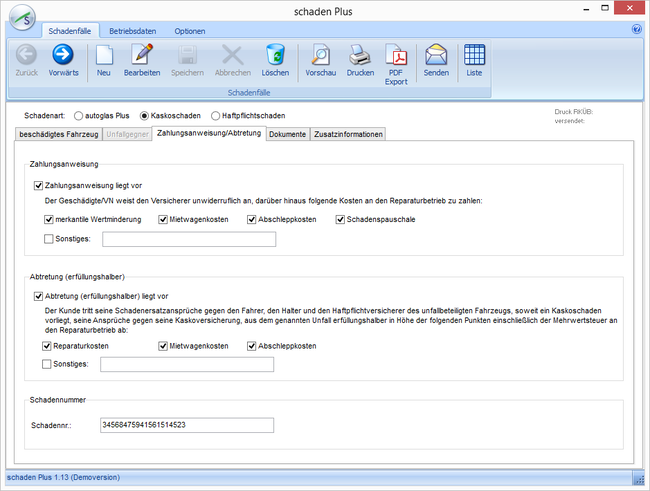Disable Abtretung (erfüllungshalber) liegt vor

pyautogui.click(x=39, y=296)
